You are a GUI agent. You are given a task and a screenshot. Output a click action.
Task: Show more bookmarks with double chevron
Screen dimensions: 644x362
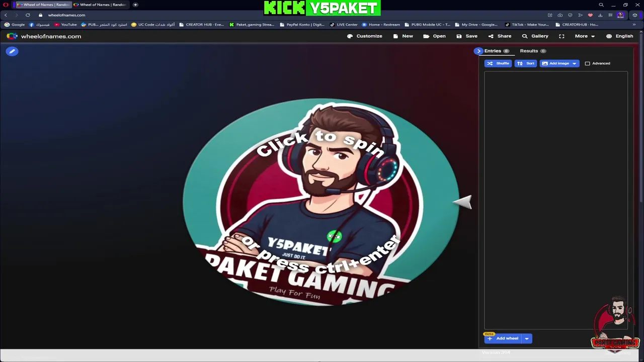(x=634, y=25)
